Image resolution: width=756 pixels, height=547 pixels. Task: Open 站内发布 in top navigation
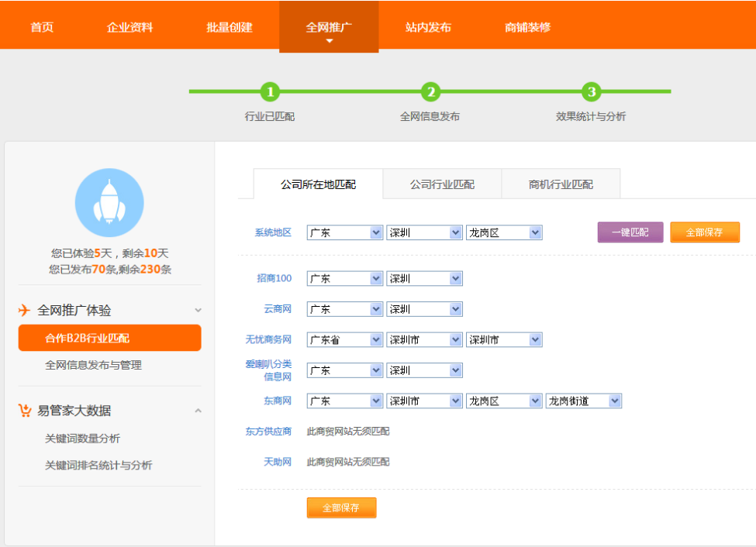coord(428,27)
